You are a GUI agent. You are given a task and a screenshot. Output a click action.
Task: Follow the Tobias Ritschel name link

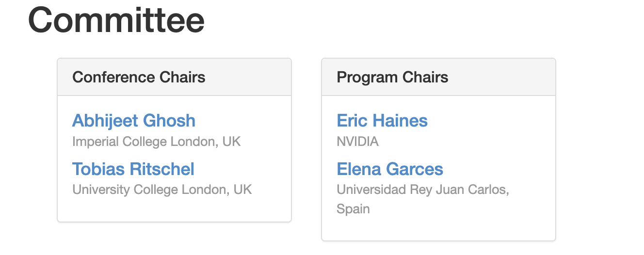coord(133,169)
